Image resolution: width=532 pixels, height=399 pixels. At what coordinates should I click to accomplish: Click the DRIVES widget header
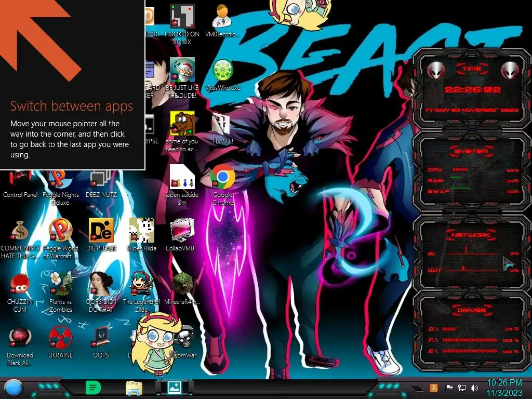[471, 310]
